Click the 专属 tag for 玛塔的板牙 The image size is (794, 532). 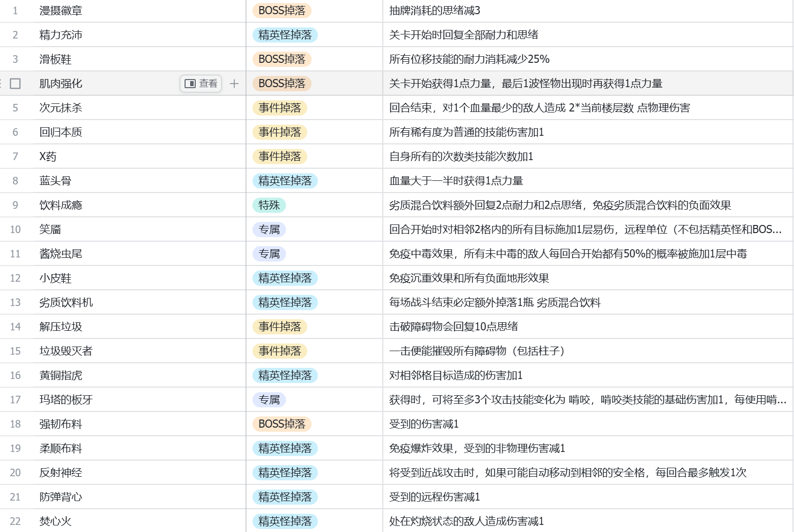click(269, 400)
